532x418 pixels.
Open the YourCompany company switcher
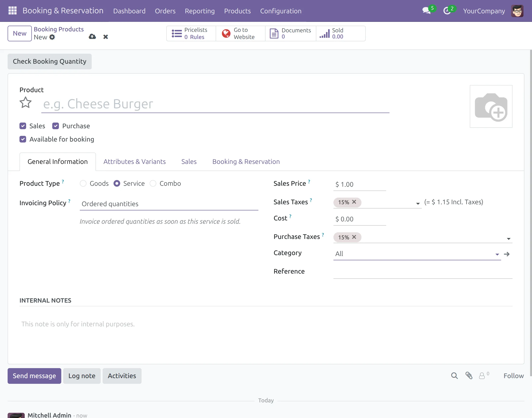click(484, 11)
